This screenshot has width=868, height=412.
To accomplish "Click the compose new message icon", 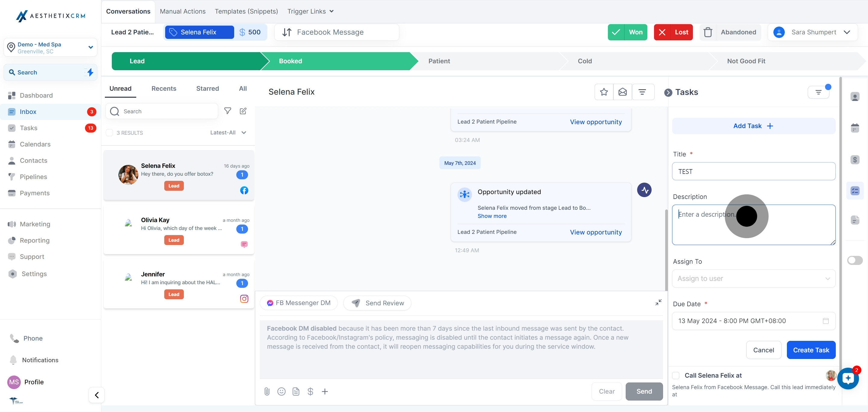I will pyautogui.click(x=243, y=111).
